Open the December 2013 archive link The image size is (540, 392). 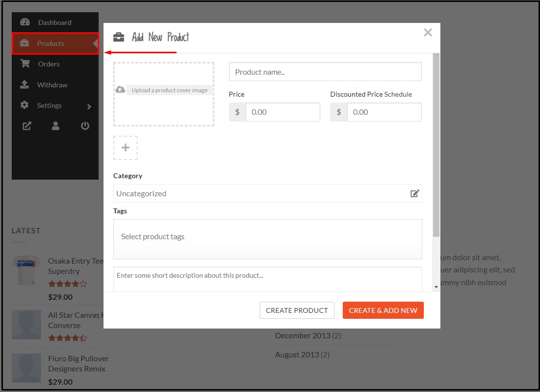[x=303, y=335]
